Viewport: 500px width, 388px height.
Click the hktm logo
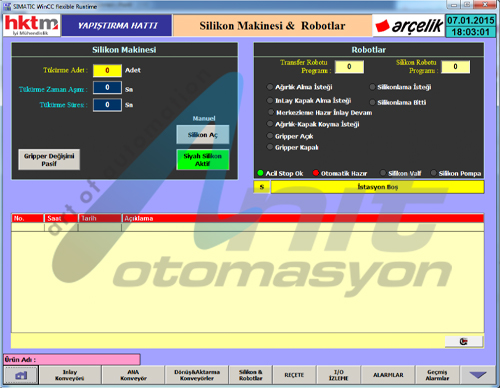(x=32, y=25)
